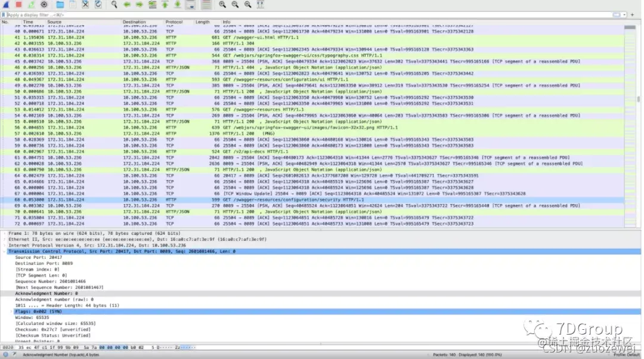Select Sequence Number: 2601081466 field
Viewport: 644px width, 359px height.
51,281
